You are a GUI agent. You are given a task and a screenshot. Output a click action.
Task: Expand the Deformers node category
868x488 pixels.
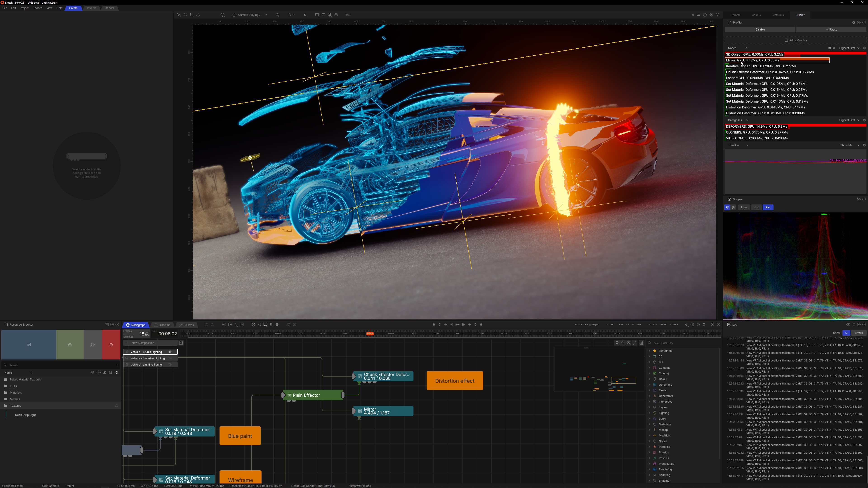tap(649, 385)
